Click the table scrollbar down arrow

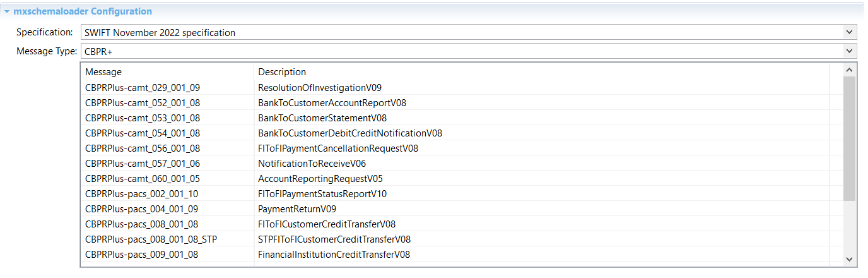point(849,258)
